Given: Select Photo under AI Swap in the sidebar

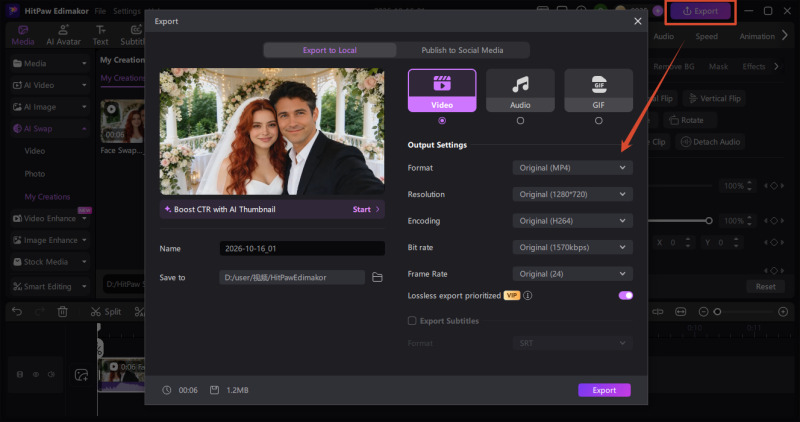Looking at the screenshot, I should pyautogui.click(x=35, y=174).
